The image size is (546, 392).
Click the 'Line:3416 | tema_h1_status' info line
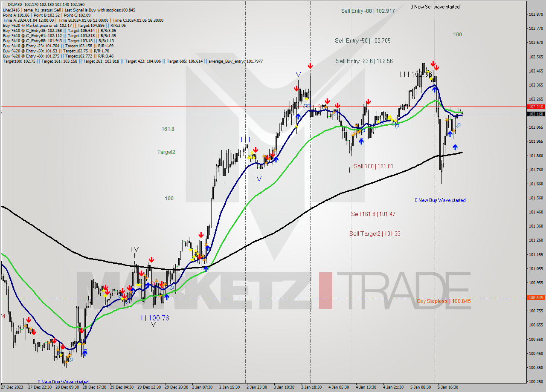(x=69, y=10)
